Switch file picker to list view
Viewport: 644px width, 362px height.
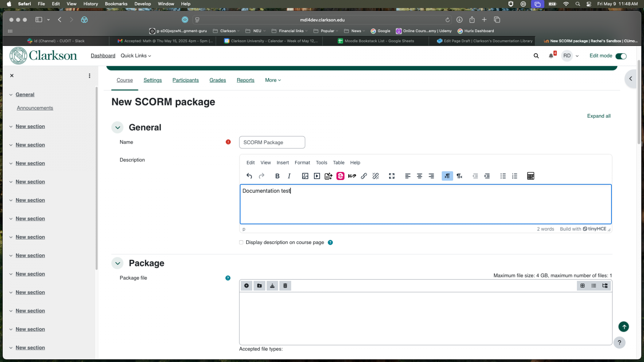point(594,286)
